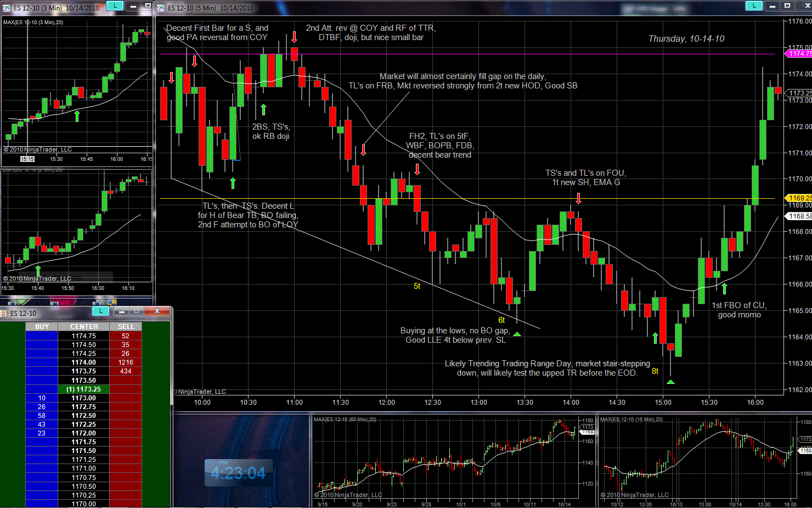Click the chart icon in the 3 Min window title
The height and width of the screenshot is (508, 812).
[6, 8]
